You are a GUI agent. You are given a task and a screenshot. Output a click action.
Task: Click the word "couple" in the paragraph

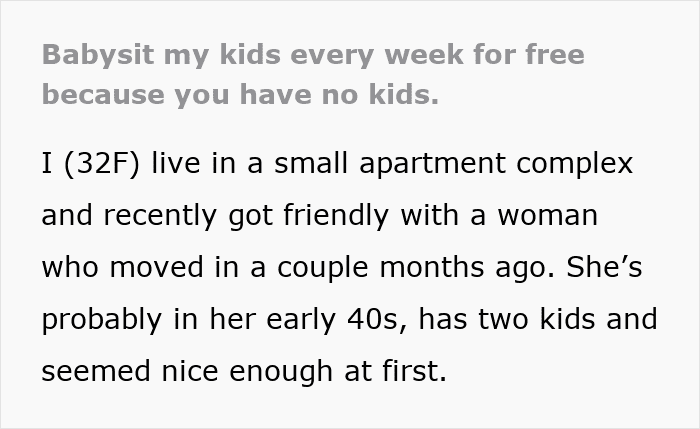(x=322, y=268)
